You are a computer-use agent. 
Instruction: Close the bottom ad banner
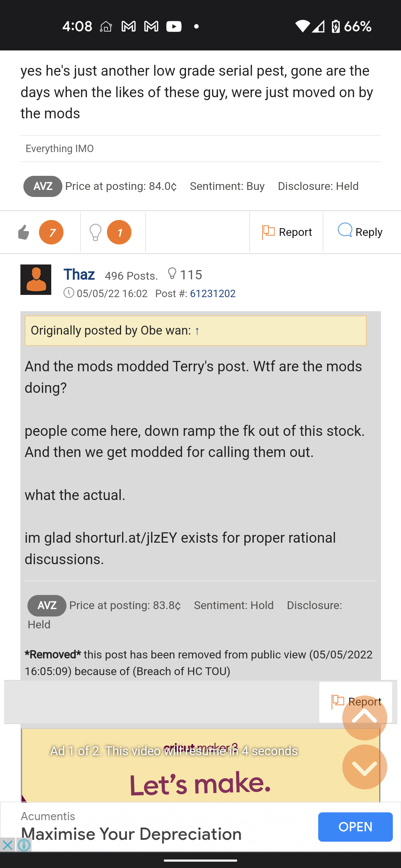tap(7, 845)
